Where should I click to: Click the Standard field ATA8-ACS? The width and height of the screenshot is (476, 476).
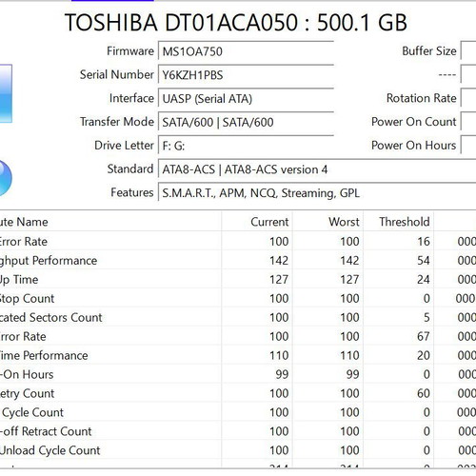(x=317, y=169)
